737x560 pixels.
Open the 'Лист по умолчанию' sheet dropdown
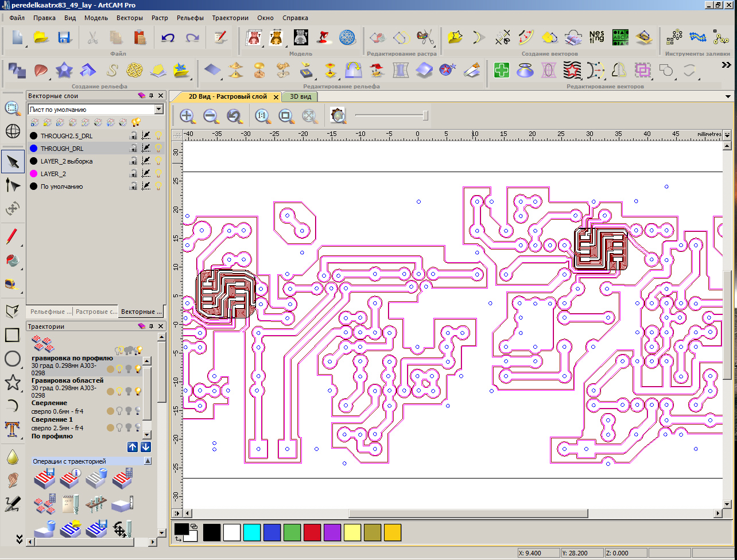pyautogui.click(x=159, y=110)
